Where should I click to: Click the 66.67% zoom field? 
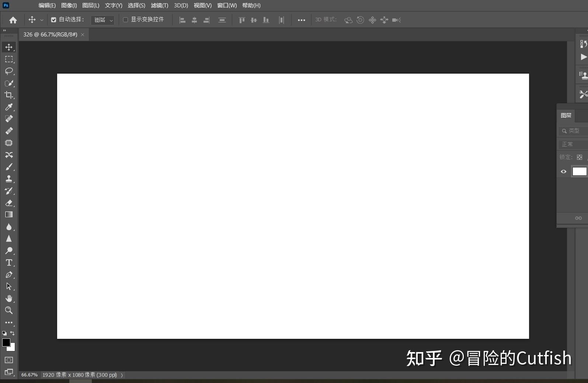click(x=29, y=375)
